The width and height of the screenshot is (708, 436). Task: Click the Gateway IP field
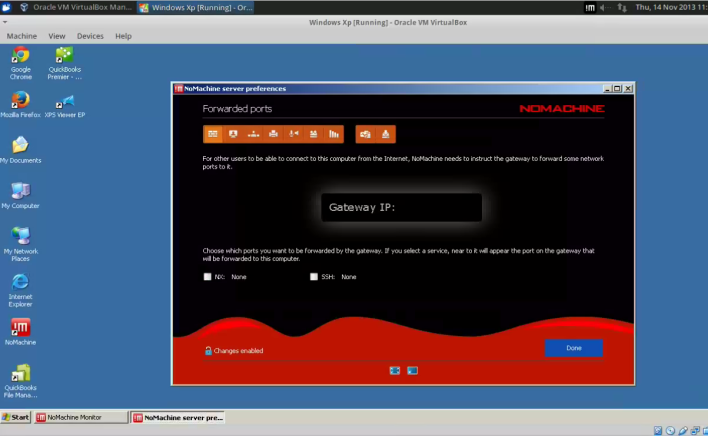pyautogui.click(x=401, y=208)
